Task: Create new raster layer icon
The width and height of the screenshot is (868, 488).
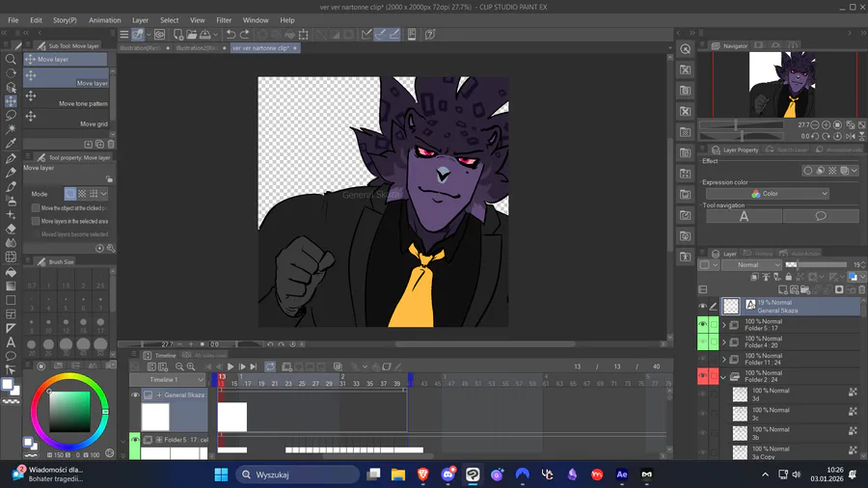Action: [783, 289]
